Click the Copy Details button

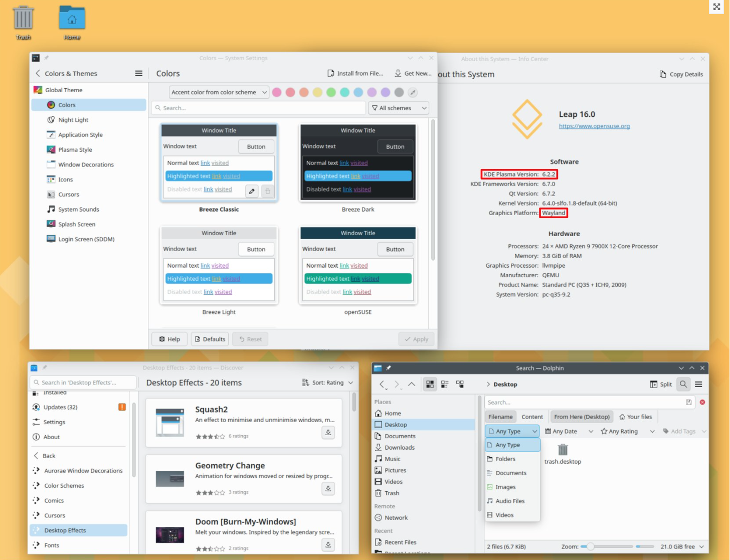[681, 74]
